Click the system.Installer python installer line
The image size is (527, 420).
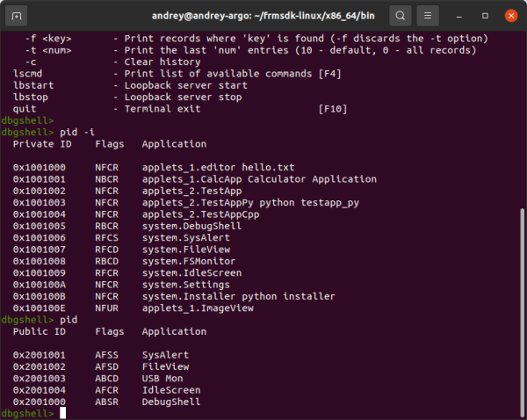point(238,296)
